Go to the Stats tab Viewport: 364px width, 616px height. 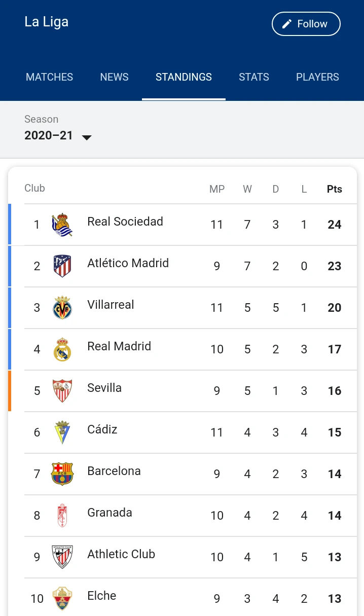tap(254, 77)
